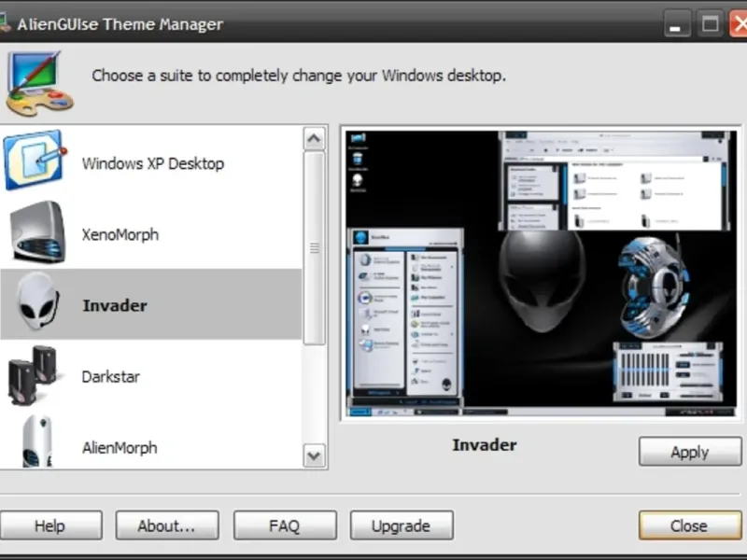Viewport: 747px width, 560px height.
Task: Click the Invader alien head icon
Action: coord(38,301)
